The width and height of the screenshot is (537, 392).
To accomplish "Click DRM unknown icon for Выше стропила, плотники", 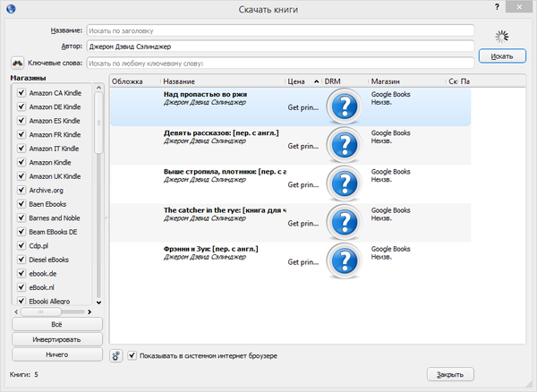I will [345, 183].
